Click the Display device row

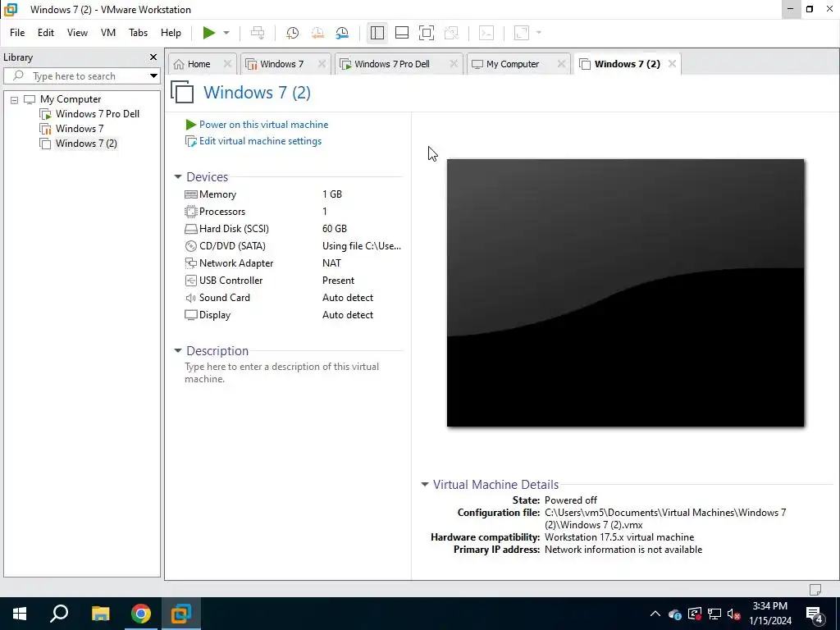[293, 315]
